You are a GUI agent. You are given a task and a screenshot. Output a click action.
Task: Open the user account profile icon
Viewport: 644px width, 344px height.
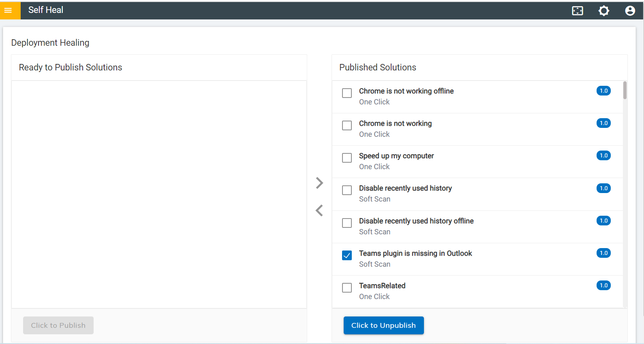[x=630, y=11]
